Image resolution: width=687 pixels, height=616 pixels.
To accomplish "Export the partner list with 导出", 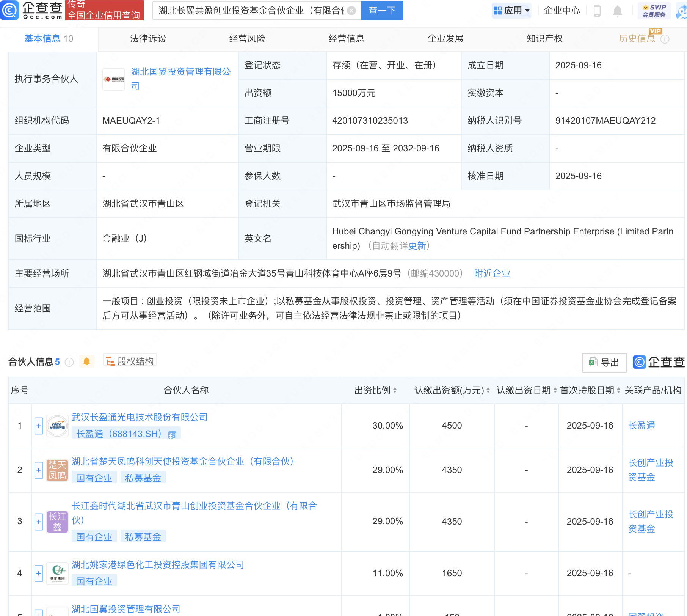I will point(604,363).
